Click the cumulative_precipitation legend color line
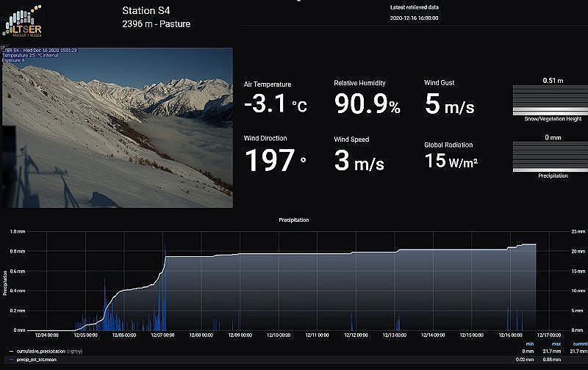 tap(11, 351)
